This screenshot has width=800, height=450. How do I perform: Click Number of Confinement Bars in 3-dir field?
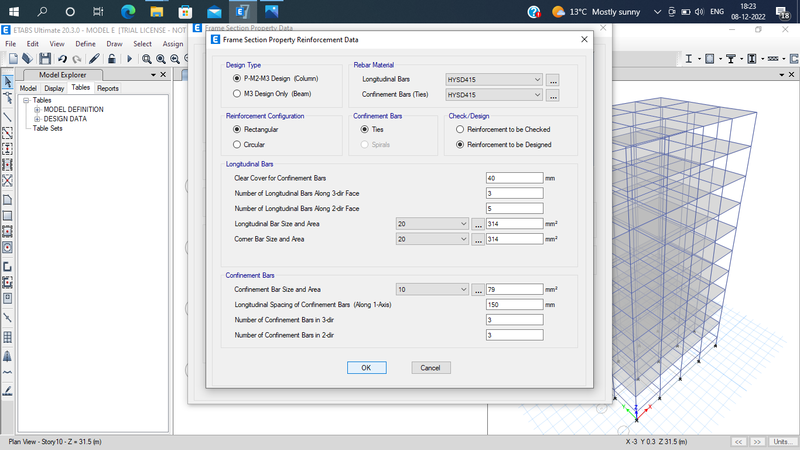pos(514,320)
